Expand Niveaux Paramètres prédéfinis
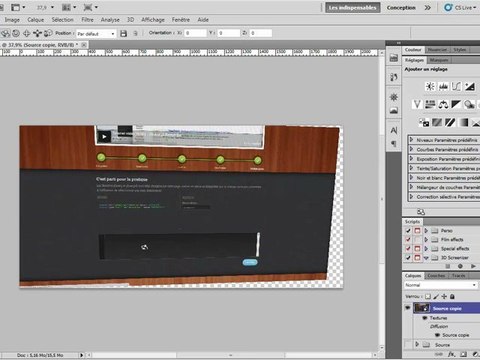The height and width of the screenshot is (360, 480). [411, 140]
